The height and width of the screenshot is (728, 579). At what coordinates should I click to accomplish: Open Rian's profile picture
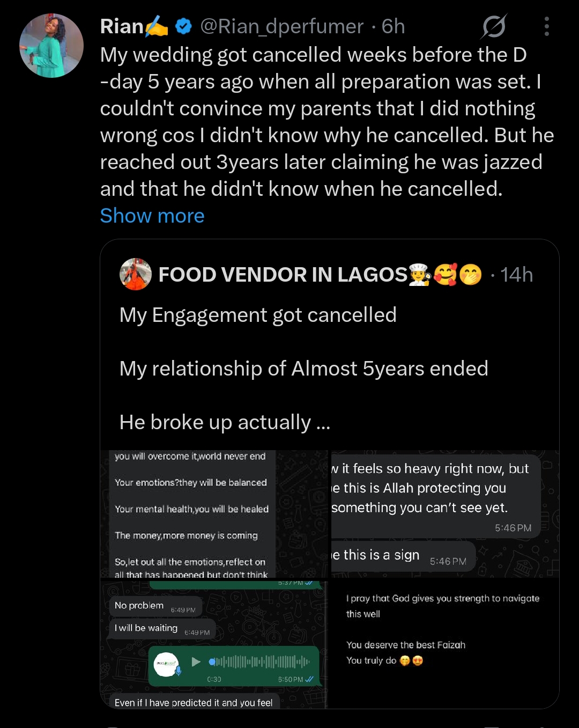click(51, 46)
